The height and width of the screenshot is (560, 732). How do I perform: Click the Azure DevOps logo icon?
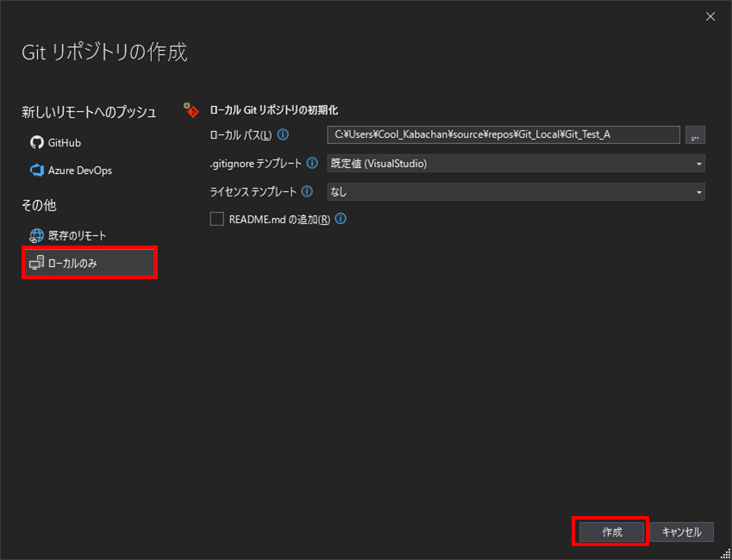36,171
